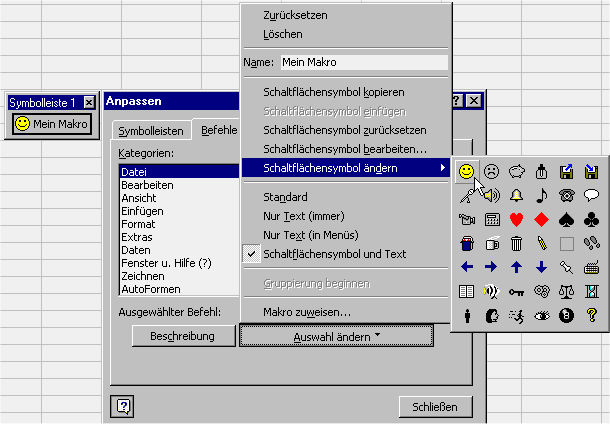Choose the key icon

pyautogui.click(x=516, y=291)
